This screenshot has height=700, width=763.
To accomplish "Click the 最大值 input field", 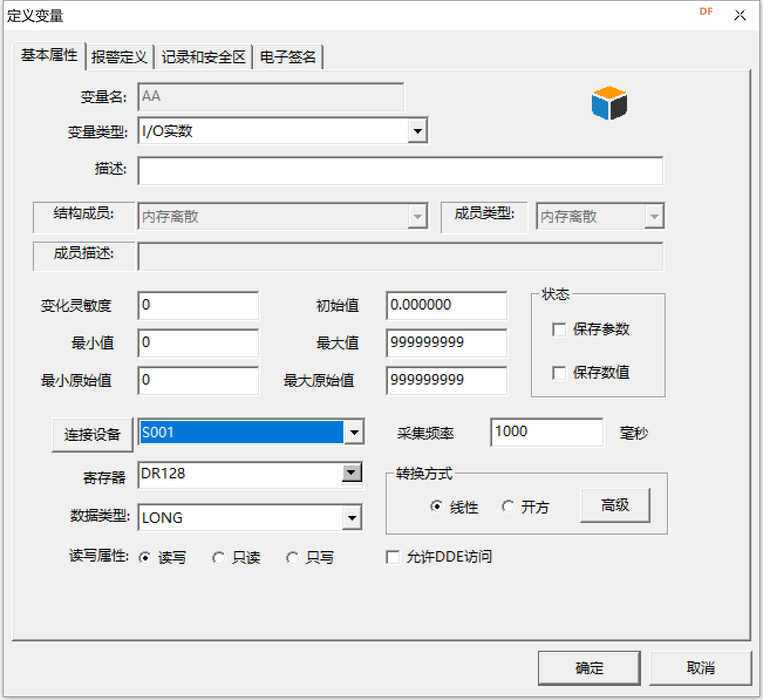I will (x=447, y=343).
